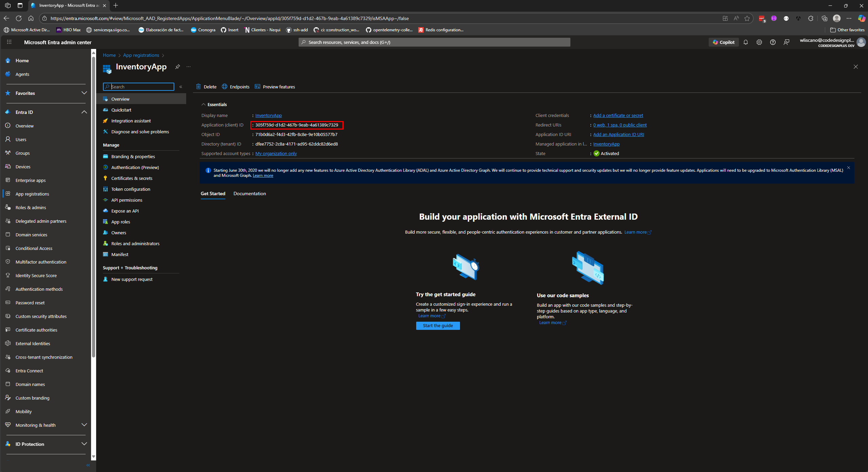Collapse the Entra ID section chevron

point(84,112)
